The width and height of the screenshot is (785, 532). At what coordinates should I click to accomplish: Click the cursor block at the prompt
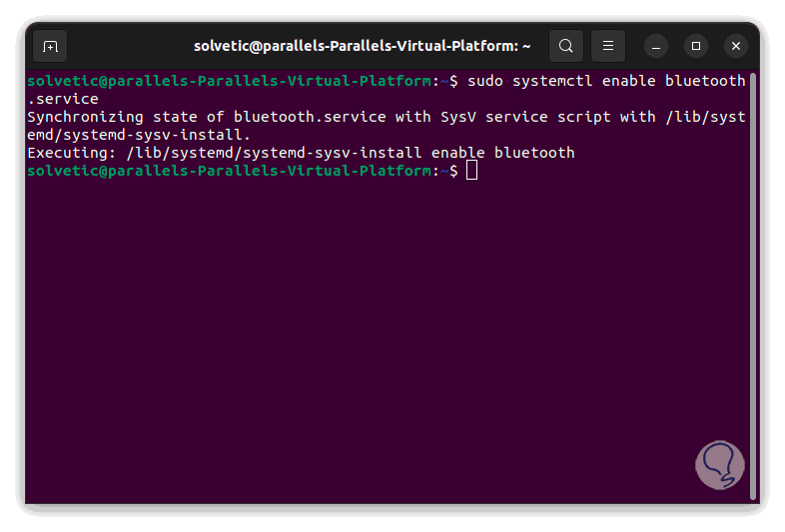pyautogui.click(x=472, y=171)
